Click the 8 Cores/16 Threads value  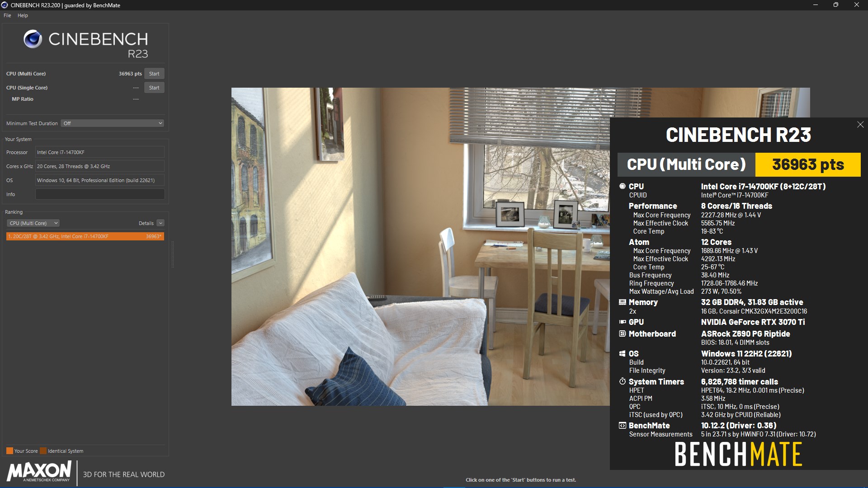click(736, 206)
